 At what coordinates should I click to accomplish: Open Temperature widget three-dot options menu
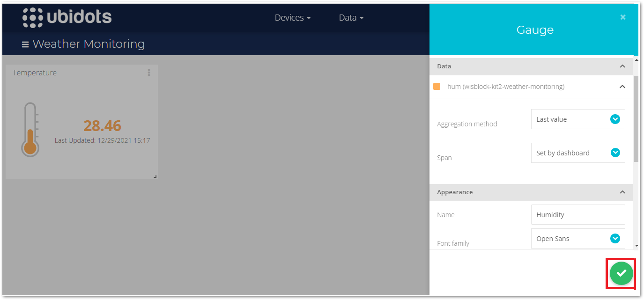(149, 73)
